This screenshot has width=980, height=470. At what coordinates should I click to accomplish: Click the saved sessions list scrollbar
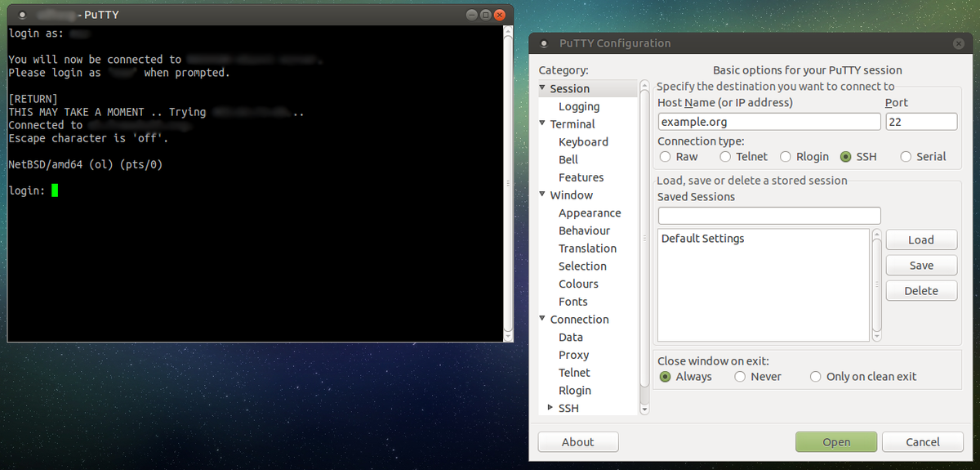(876, 284)
